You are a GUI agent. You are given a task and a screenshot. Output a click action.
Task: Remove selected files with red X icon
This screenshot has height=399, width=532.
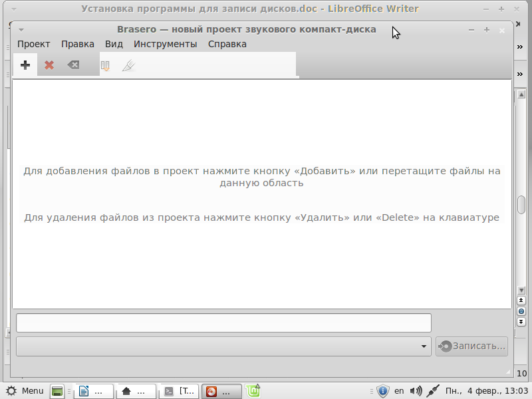(49, 65)
